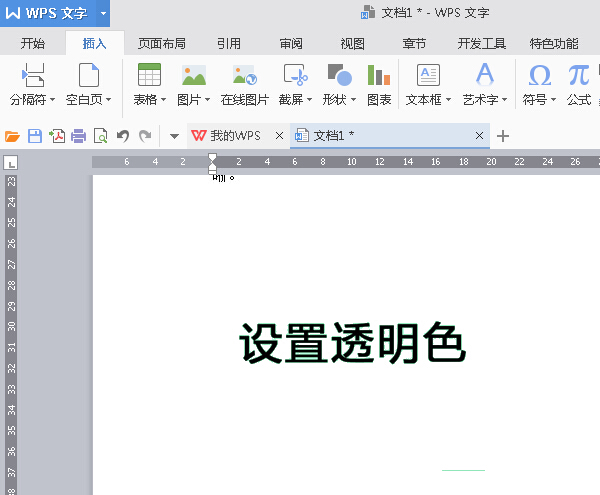Switch to the 我的WPS document tab
The width and height of the screenshot is (600, 495).
232,136
